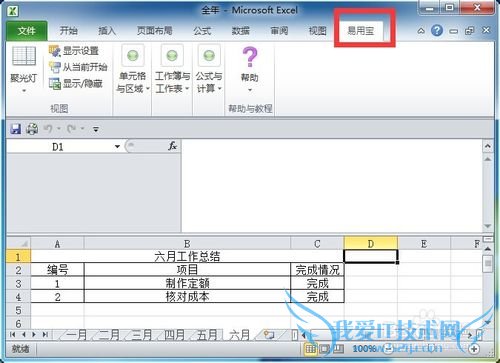Select column A header
The width and height of the screenshot is (500, 363).
(57, 244)
